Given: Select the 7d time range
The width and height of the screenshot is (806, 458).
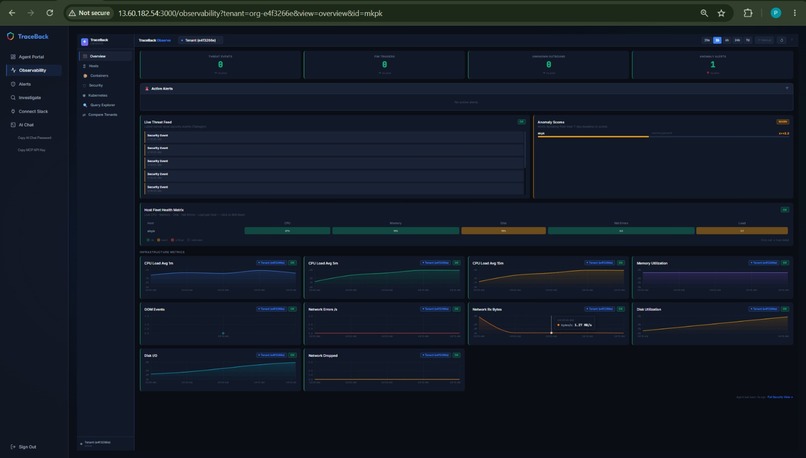Looking at the screenshot, I should click(748, 40).
